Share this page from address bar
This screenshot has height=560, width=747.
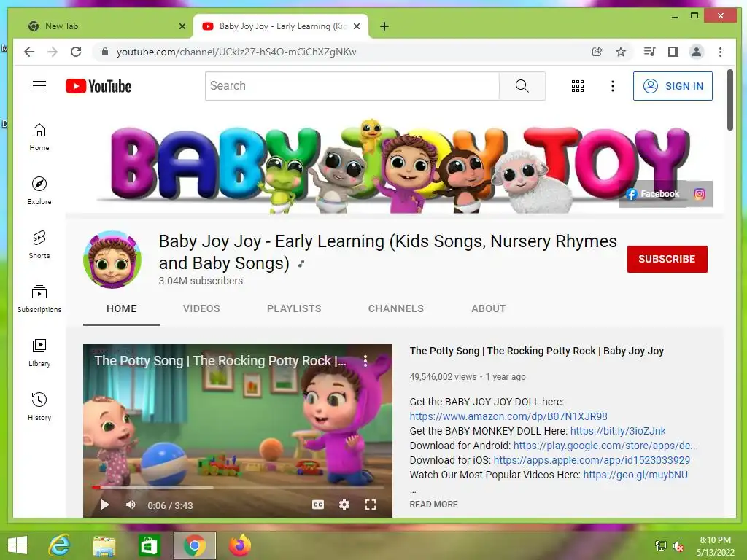pyautogui.click(x=597, y=52)
